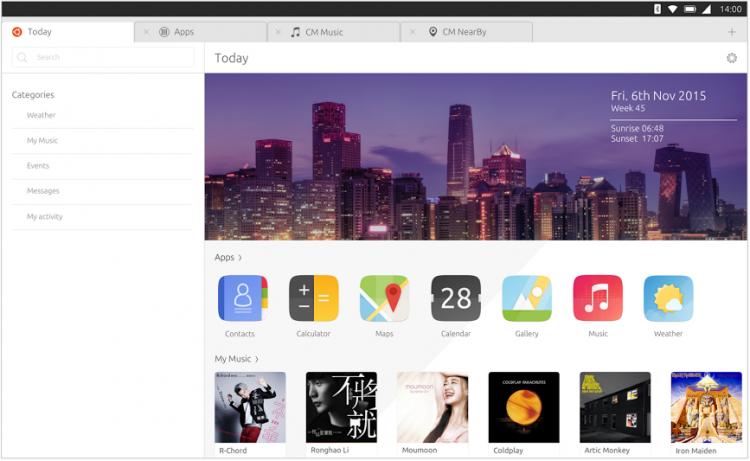Open the Coldplay album thumbnail
The image size is (750, 461).
coord(523,407)
